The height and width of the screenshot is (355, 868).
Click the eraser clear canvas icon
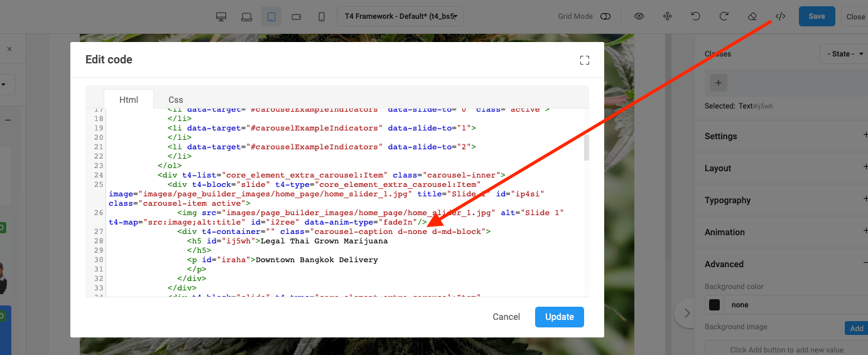(752, 16)
